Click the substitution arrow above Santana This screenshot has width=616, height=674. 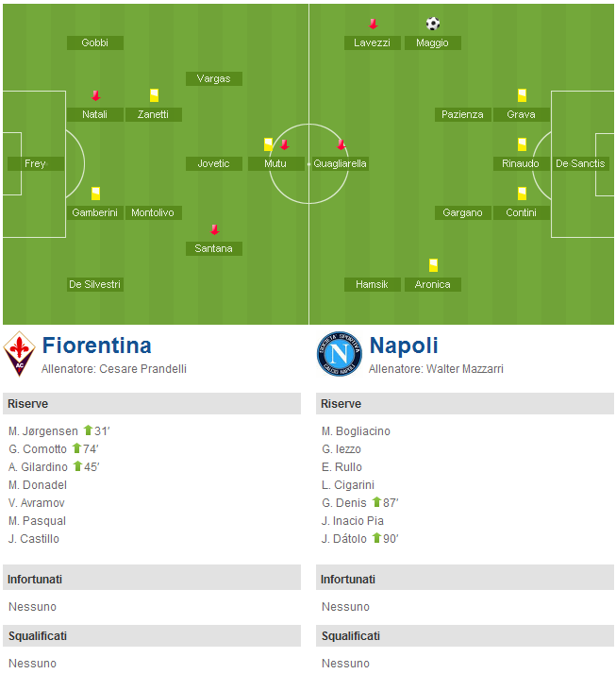click(x=215, y=229)
